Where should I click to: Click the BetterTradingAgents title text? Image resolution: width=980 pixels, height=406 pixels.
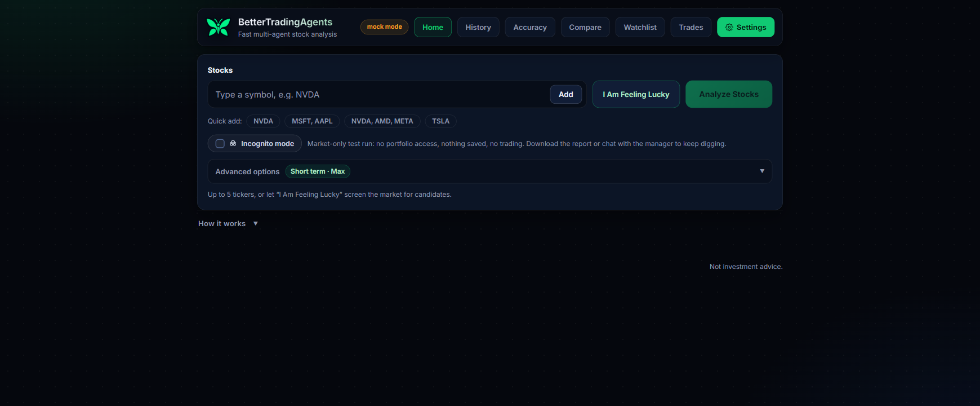click(x=285, y=22)
